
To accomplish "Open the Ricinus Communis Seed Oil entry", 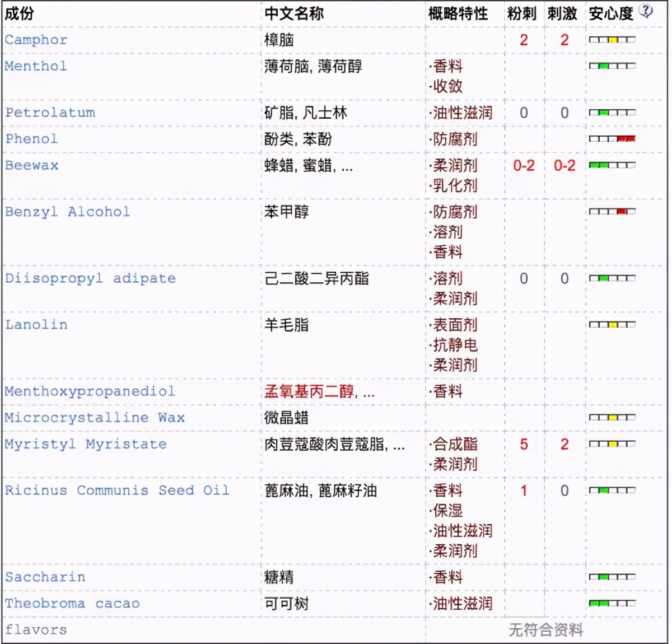I will [x=116, y=490].
